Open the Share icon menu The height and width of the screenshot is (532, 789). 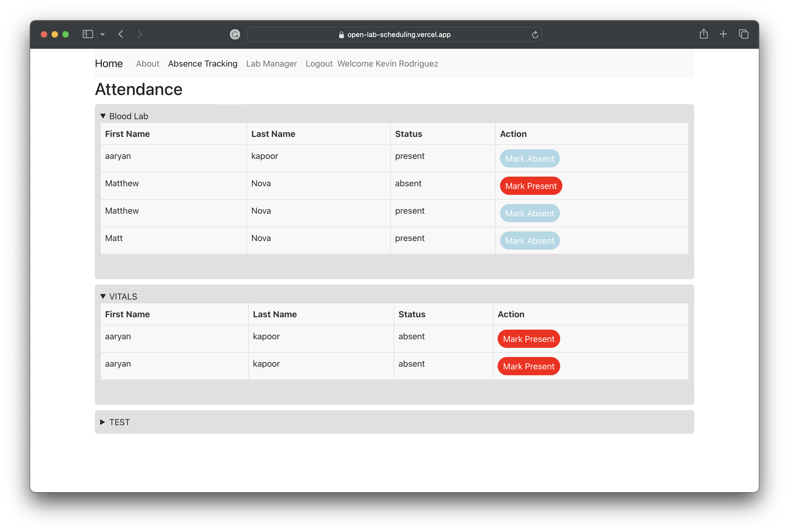704,34
